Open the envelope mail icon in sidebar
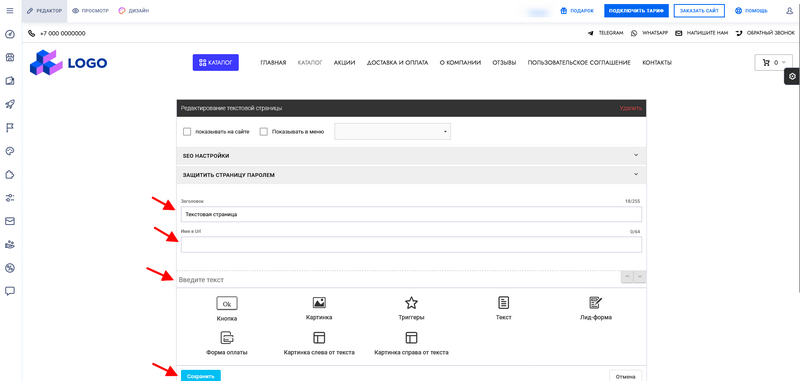800x381 pixels. coord(10,221)
